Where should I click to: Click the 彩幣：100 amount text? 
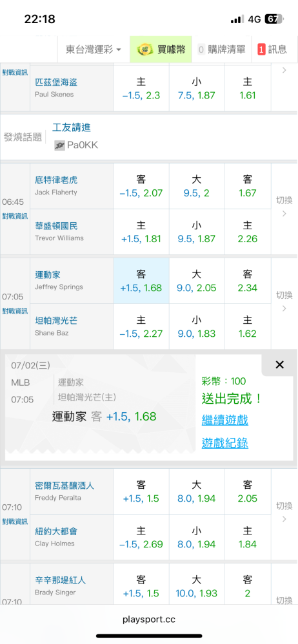223,381
